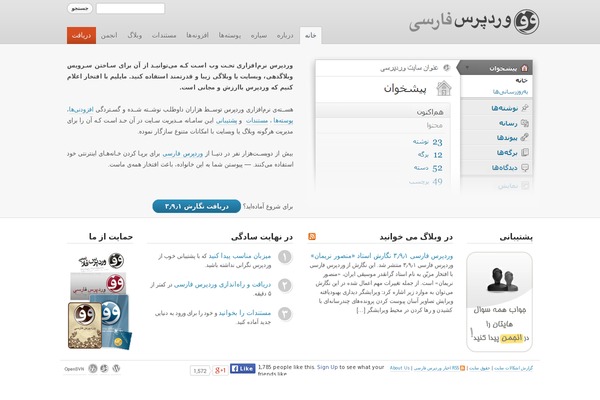Click the rightmost WordPress 'W' badge in footer
600x400 pixels.
click(x=116, y=368)
